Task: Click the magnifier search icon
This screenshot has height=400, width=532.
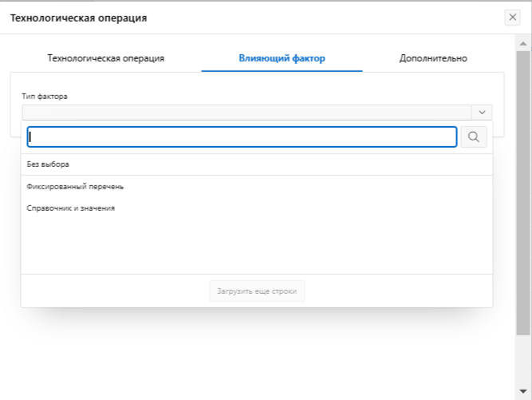Action: pos(473,137)
